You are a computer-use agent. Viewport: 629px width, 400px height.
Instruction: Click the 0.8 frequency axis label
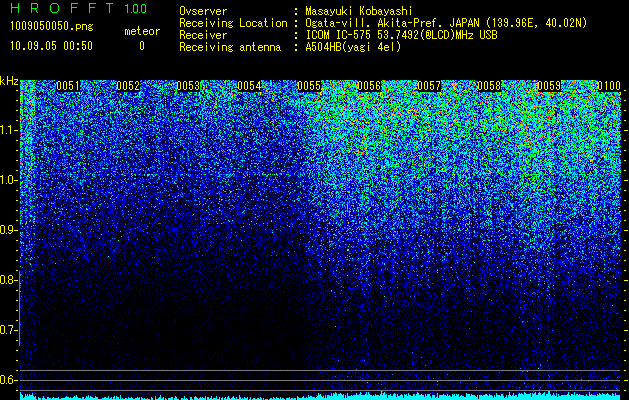9,280
